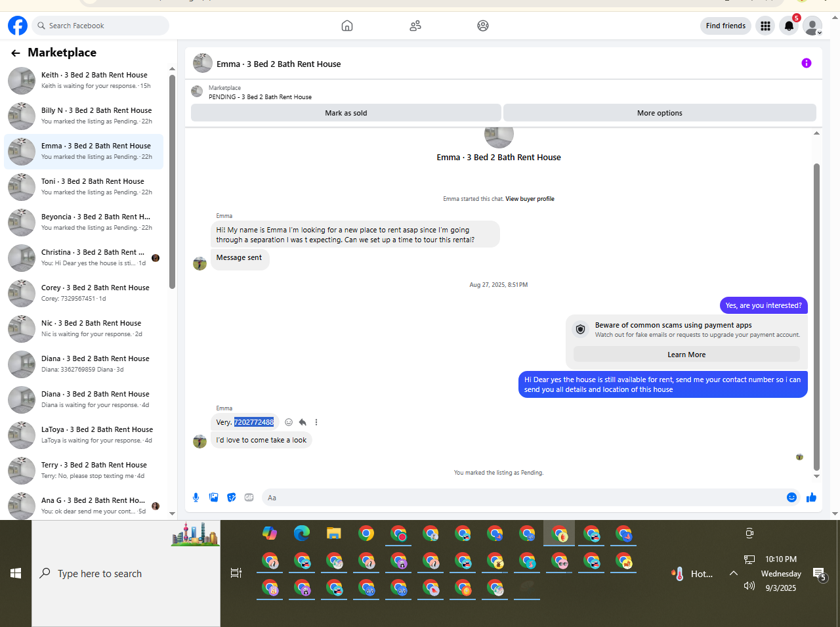The width and height of the screenshot is (840, 627).
Task: Open Task View on the taskbar
Action: 236,573
